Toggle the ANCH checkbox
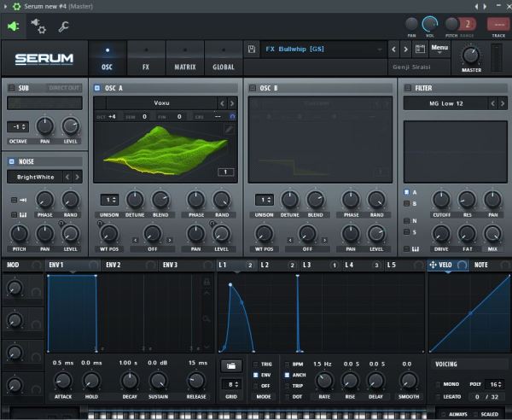 [x=287, y=375]
